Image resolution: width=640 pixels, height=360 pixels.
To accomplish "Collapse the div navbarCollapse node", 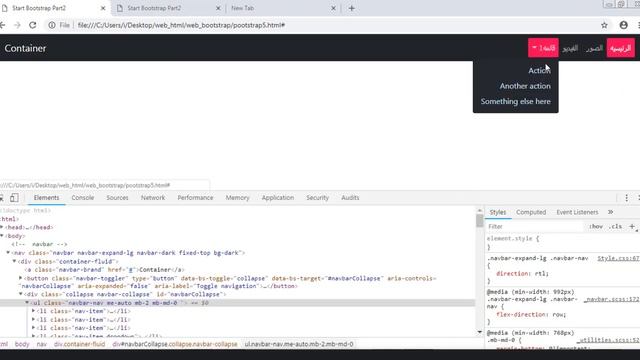I will pos(20,294).
